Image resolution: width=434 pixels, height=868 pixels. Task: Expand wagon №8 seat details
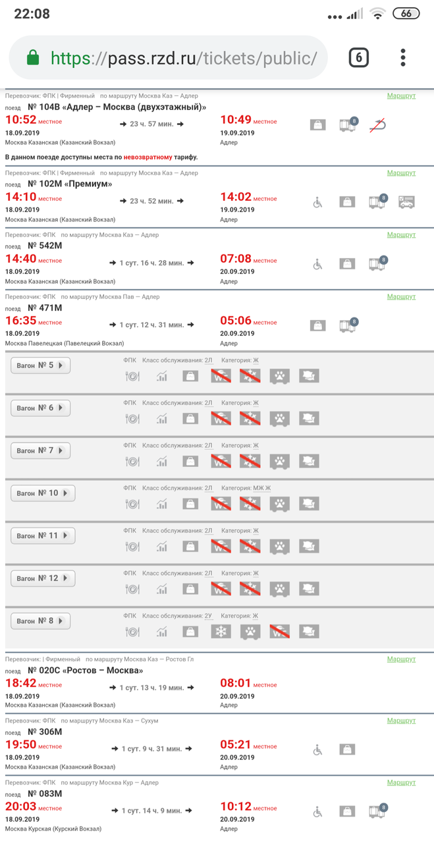coord(41,621)
